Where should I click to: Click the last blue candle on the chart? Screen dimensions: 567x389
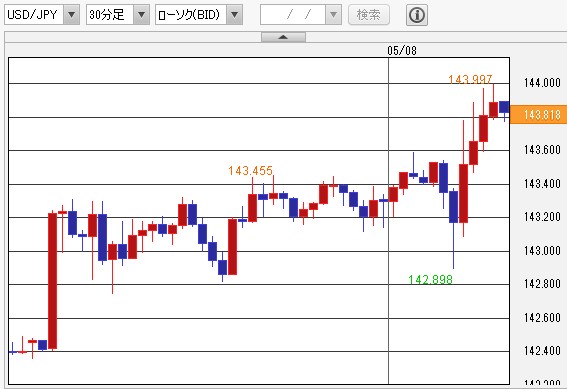[x=504, y=107]
